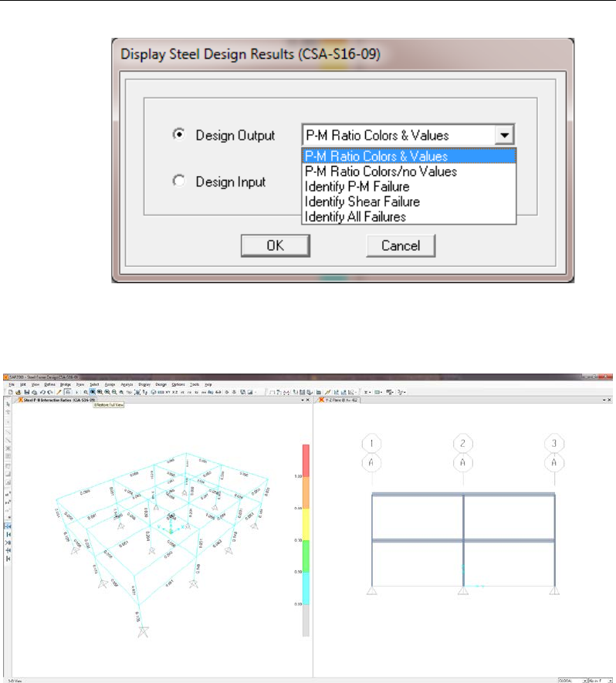Open left view pane dropdown arrow
This screenshot has height=683, width=616.
(x=303, y=400)
